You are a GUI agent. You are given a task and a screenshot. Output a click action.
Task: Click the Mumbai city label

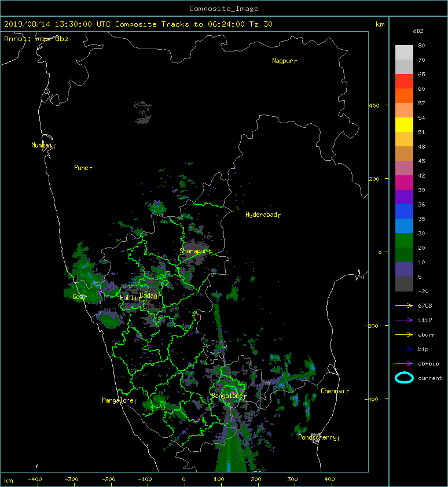click(41, 145)
